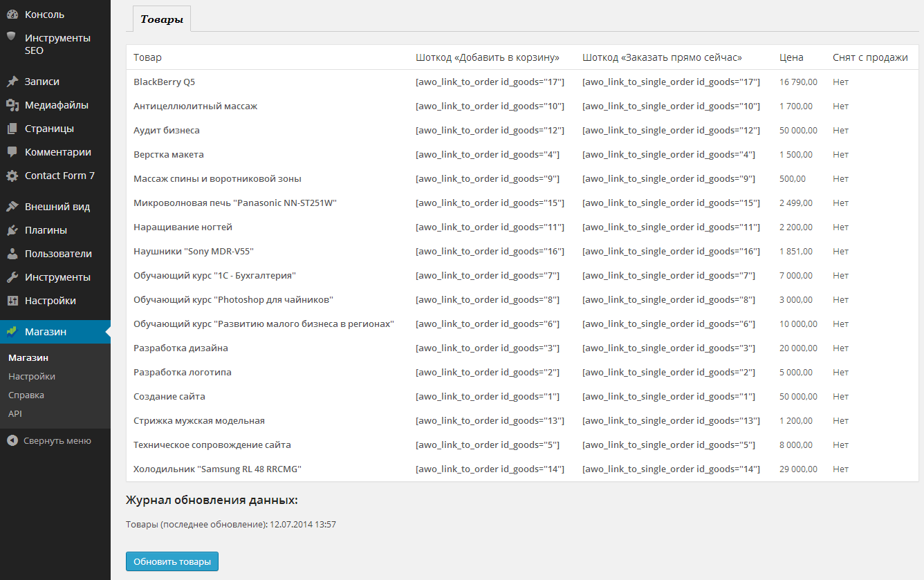The image size is (924, 580).
Task: Click the price 16 790,00
Action: point(798,82)
